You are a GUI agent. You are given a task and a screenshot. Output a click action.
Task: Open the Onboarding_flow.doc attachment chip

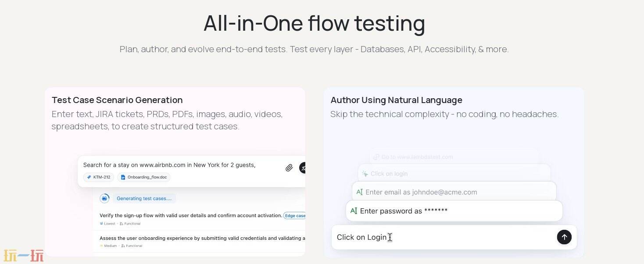point(143,177)
